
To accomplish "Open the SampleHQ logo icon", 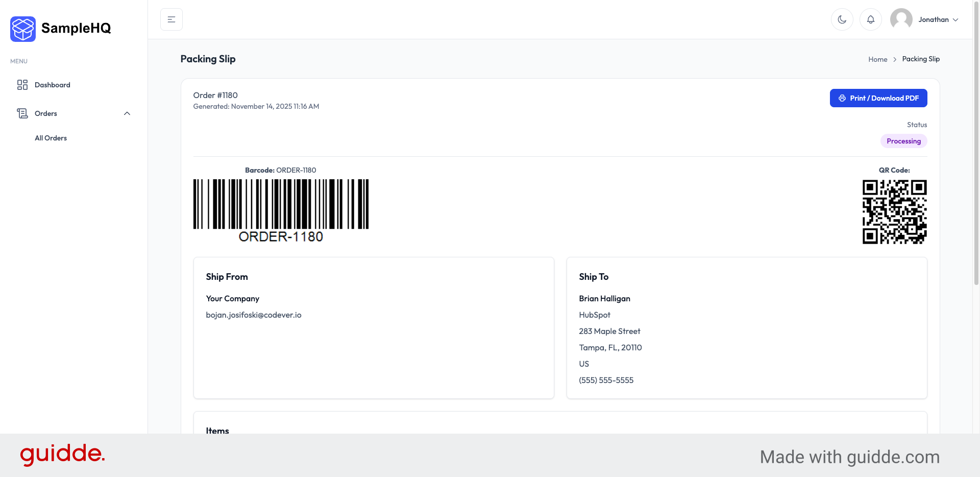I will tap(22, 29).
